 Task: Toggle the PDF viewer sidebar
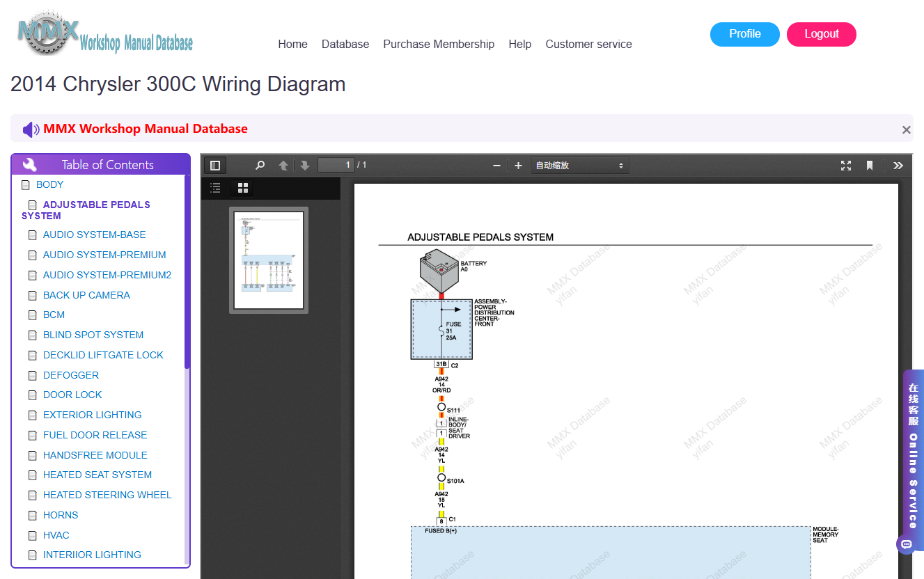point(215,165)
